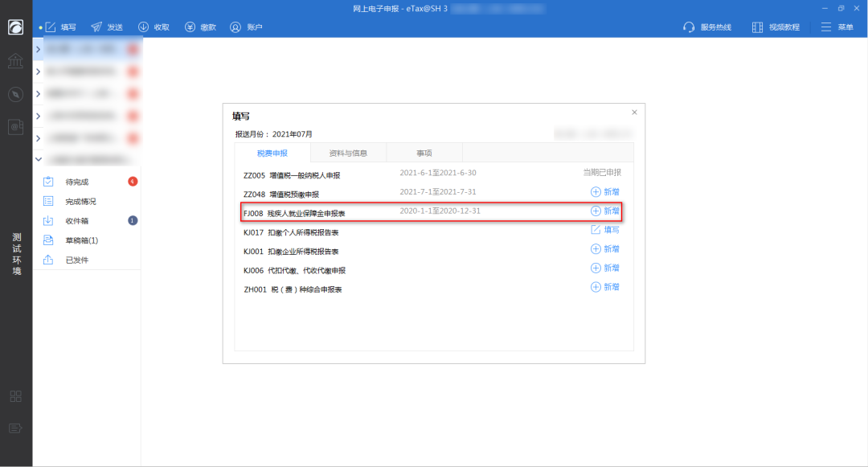Click 填写 for KJ017 扣缴个人所得税报告表
868x467 pixels.
point(605,230)
